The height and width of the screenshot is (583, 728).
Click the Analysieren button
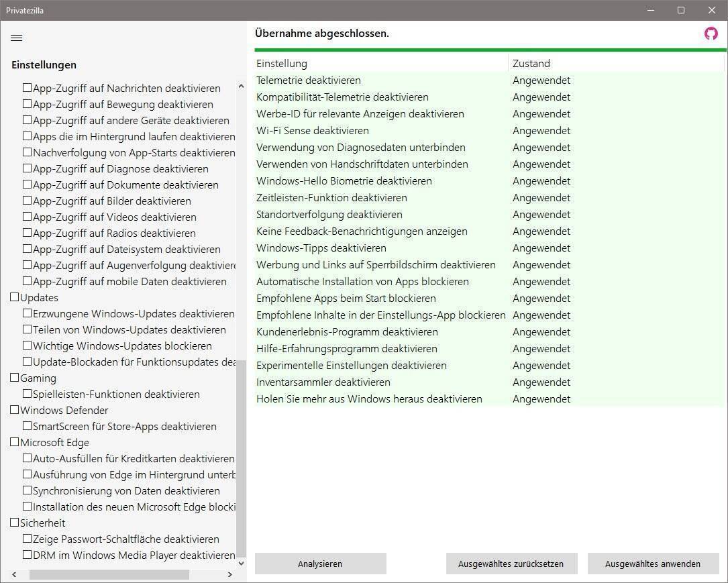click(x=320, y=564)
